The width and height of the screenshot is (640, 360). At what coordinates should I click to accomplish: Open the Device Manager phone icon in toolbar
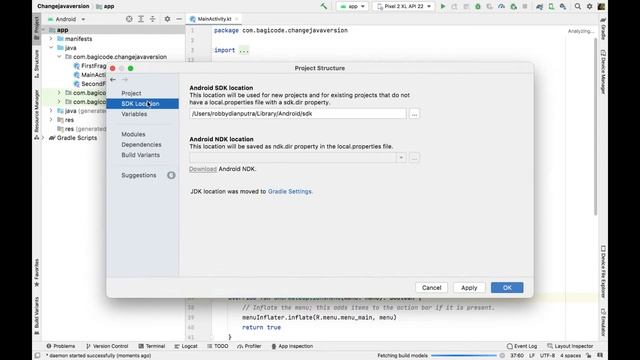click(x=551, y=6)
